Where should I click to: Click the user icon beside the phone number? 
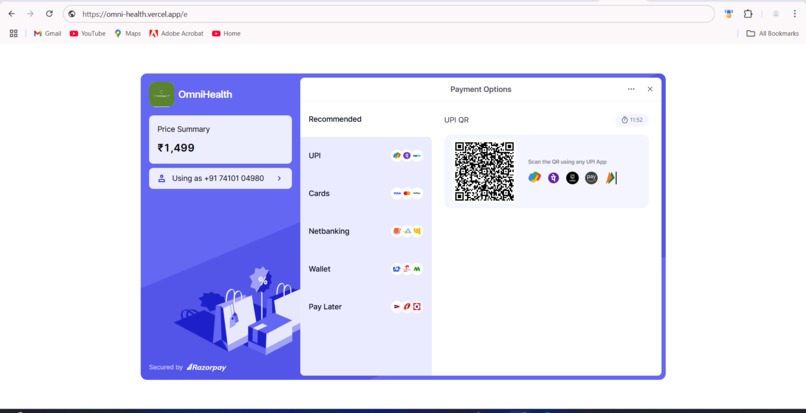pos(161,178)
